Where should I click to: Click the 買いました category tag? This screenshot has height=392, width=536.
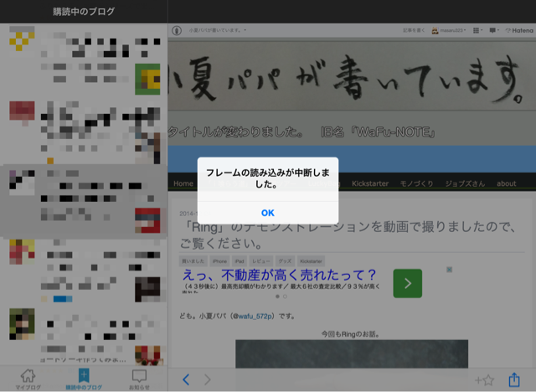coord(193,261)
